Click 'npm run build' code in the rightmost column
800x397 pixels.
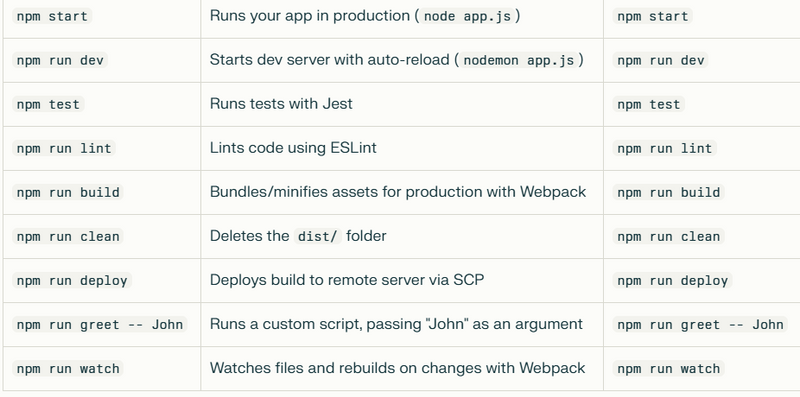tap(668, 192)
